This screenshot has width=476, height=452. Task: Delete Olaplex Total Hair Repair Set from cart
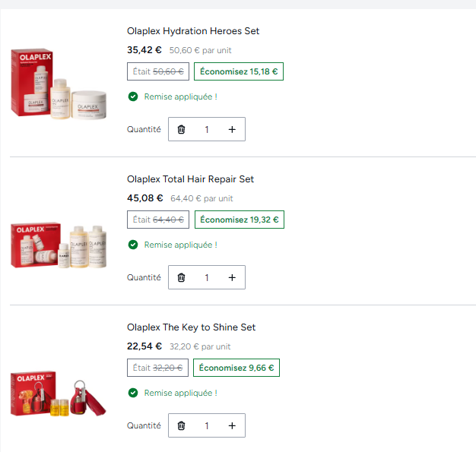point(181,277)
